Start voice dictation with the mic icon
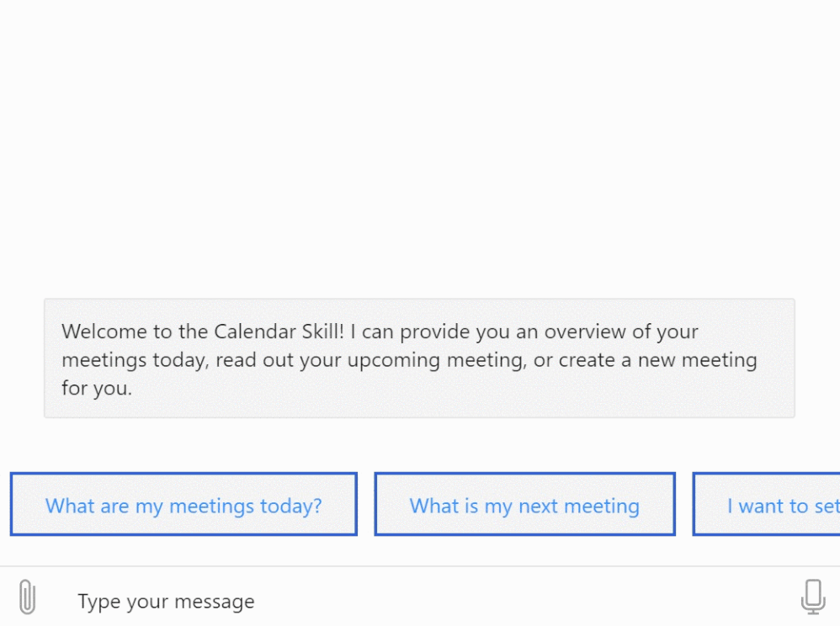Image resolution: width=840 pixels, height=626 pixels. pos(812,597)
